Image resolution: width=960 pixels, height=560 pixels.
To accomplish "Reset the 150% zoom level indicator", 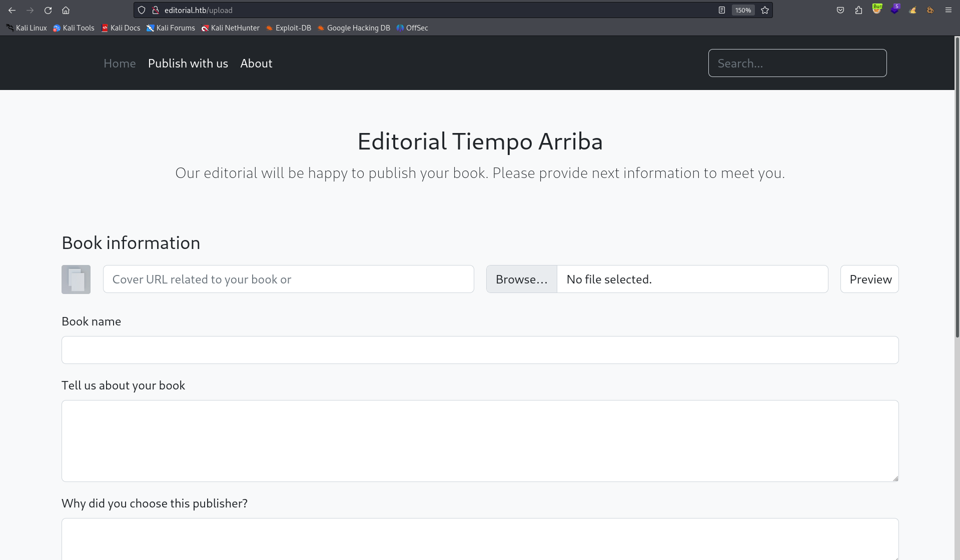I will click(x=743, y=10).
